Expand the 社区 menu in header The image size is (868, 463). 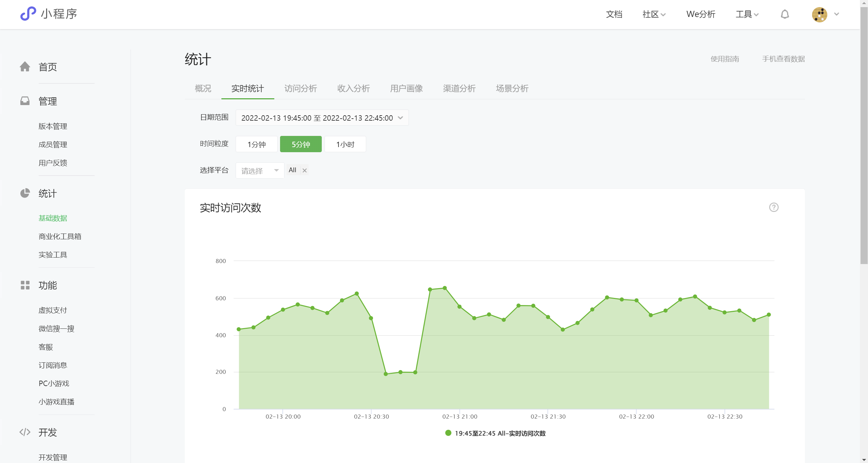654,14
